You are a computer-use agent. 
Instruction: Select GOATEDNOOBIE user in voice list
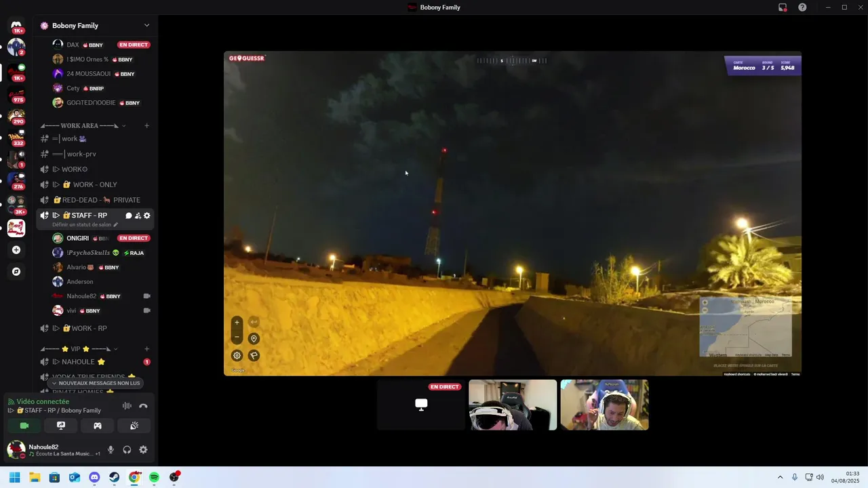click(x=100, y=103)
